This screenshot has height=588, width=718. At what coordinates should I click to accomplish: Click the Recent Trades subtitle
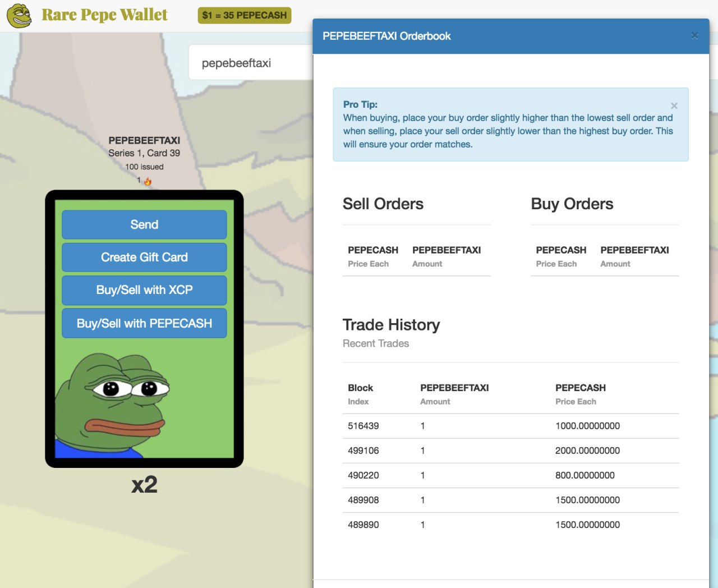(376, 343)
